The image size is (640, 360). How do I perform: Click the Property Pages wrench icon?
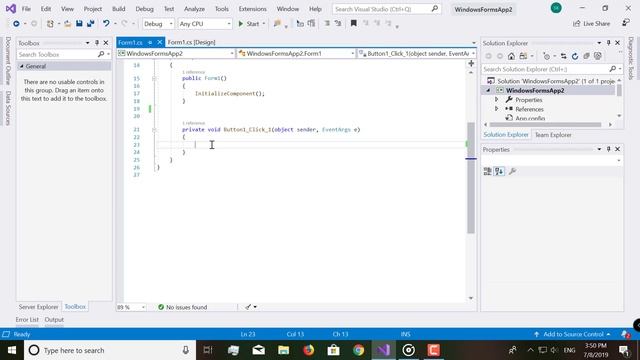point(513,171)
